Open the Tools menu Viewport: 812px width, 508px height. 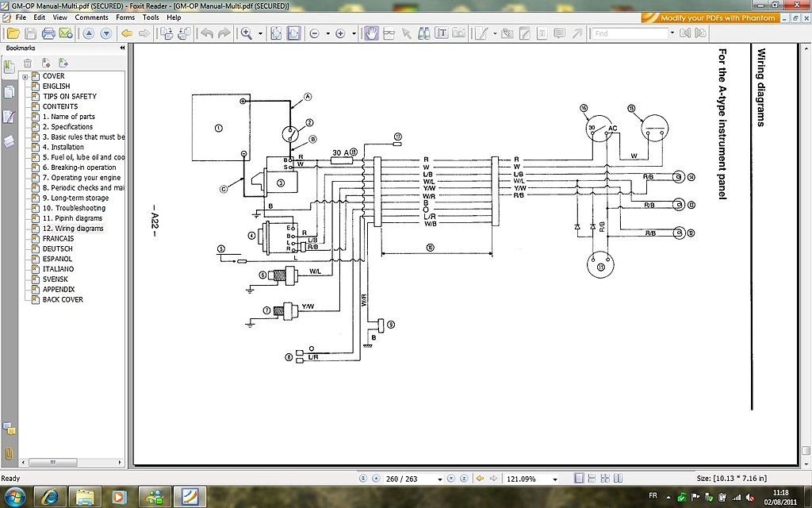(151, 17)
